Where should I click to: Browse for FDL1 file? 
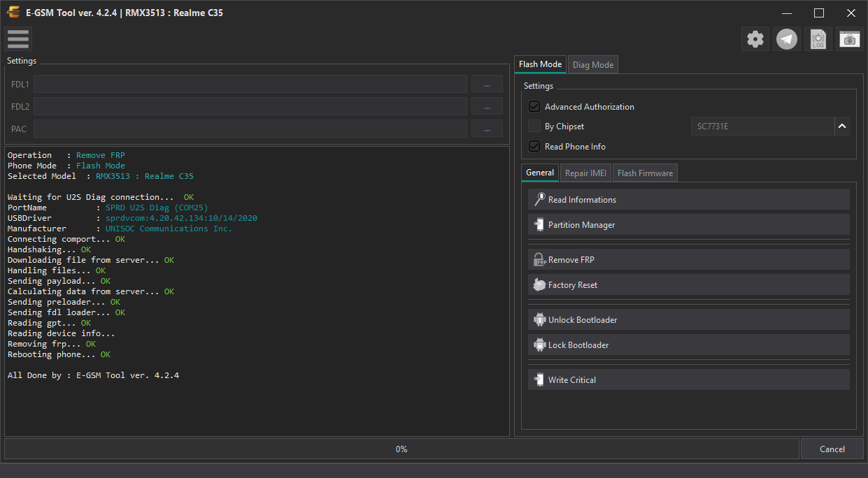coord(487,84)
